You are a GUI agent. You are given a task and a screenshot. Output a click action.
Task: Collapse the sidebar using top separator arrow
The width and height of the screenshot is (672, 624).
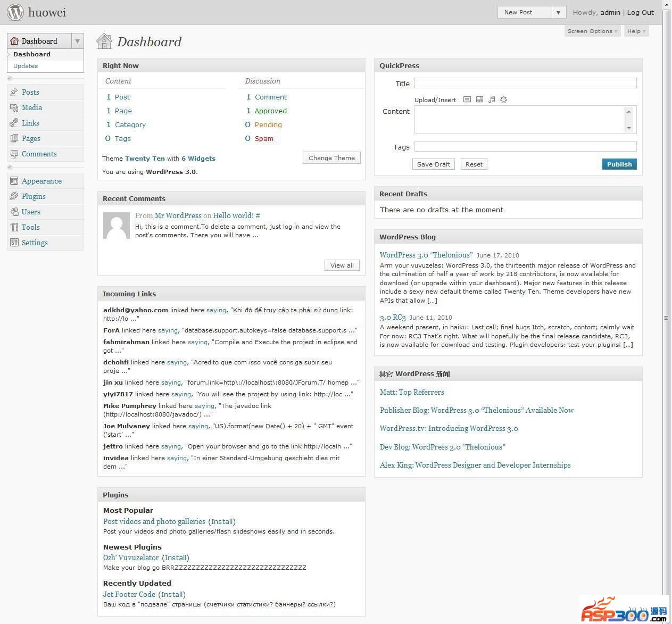[x=10, y=78]
